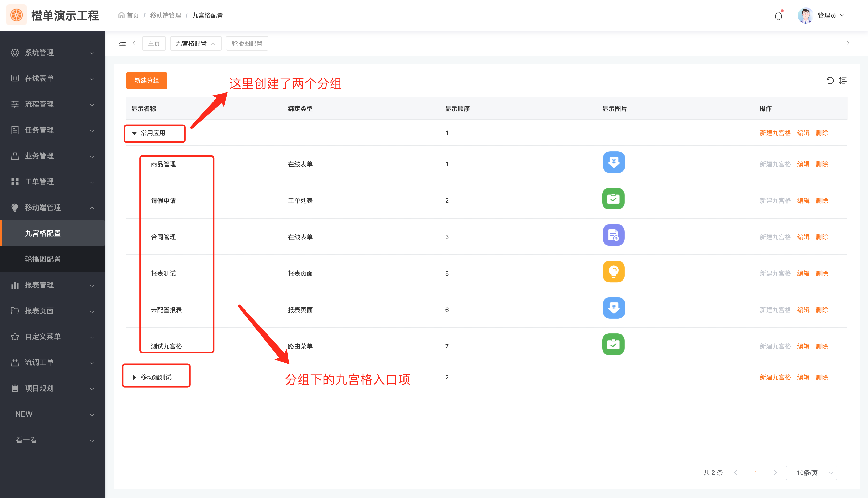Expand the 在线表单 menu chevron
This screenshot has height=498, width=868.
click(x=92, y=79)
